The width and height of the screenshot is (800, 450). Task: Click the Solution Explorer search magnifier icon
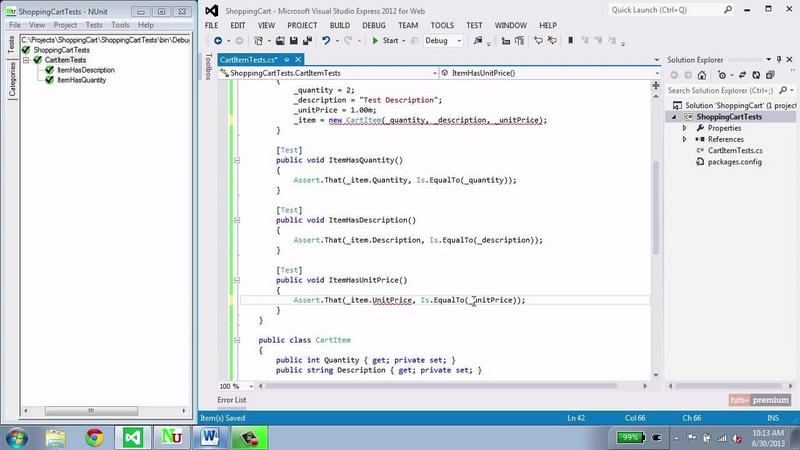(x=783, y=90)
